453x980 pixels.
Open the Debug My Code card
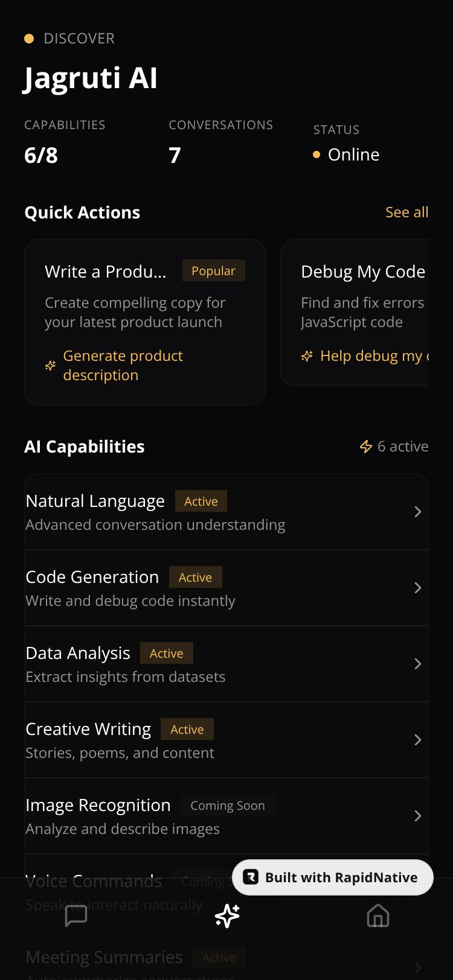click(355, 313)
